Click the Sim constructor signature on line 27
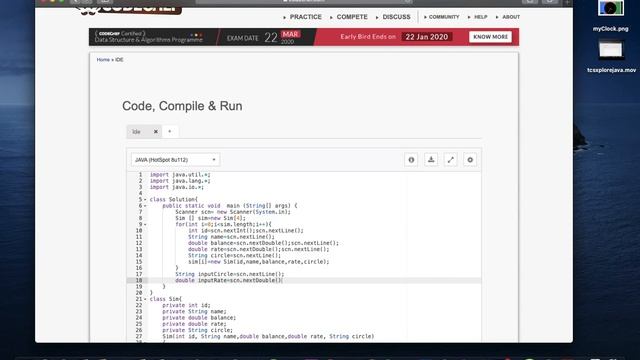The height and width of the screenshot is (360, 640). click(268, 336)
